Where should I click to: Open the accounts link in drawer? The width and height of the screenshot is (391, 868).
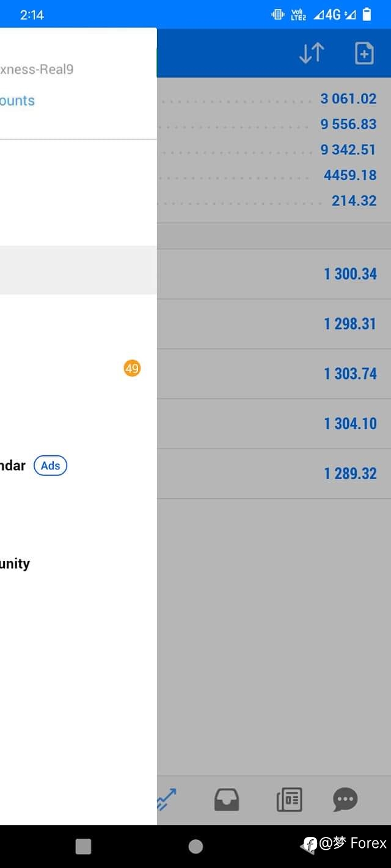pos(17,101)
